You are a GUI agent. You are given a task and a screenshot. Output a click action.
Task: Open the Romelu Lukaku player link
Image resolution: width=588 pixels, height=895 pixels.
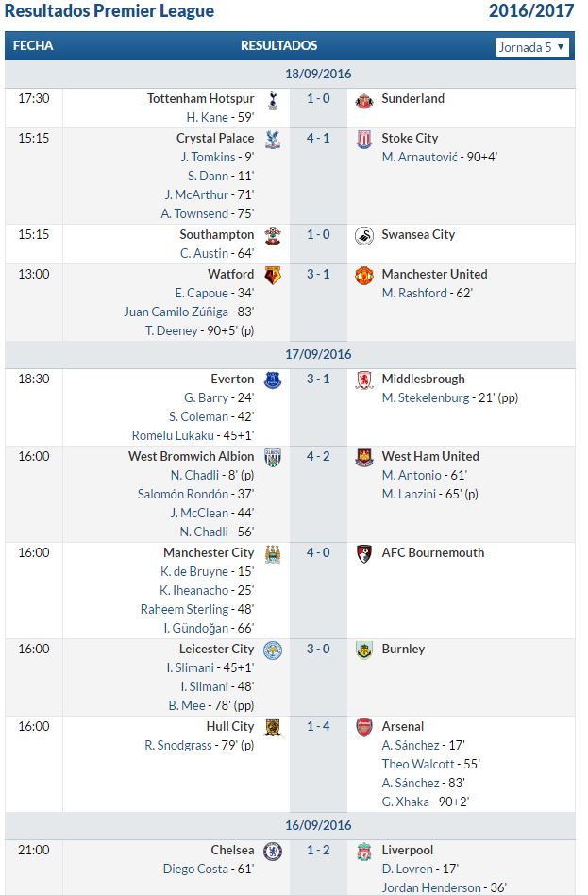click(x=173, y=435)
